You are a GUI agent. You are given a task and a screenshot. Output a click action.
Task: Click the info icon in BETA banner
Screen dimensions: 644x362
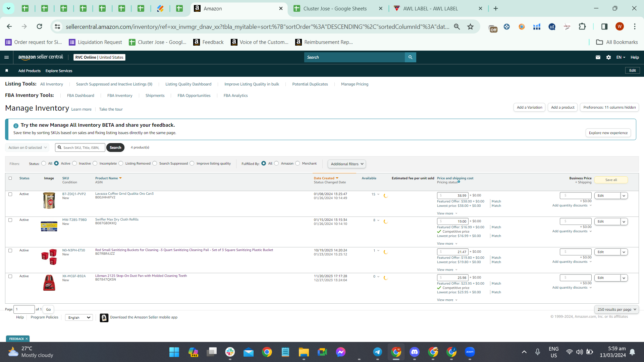[16, 126]
